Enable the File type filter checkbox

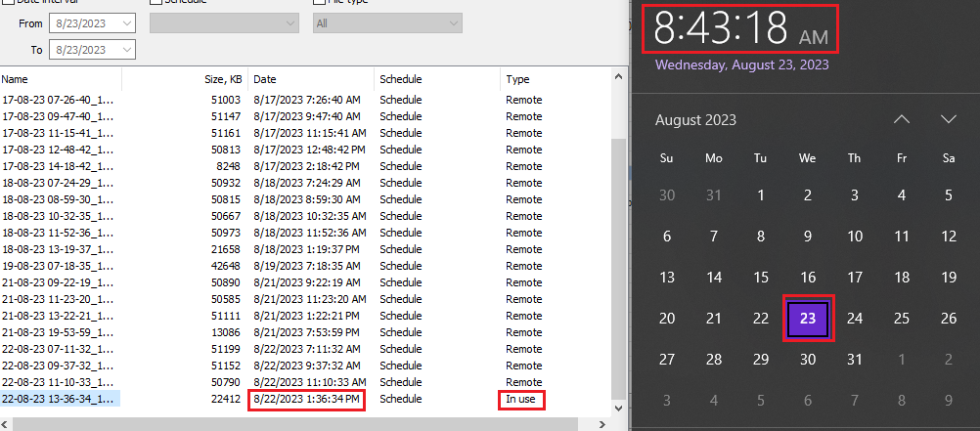click(x=319, y=2)
